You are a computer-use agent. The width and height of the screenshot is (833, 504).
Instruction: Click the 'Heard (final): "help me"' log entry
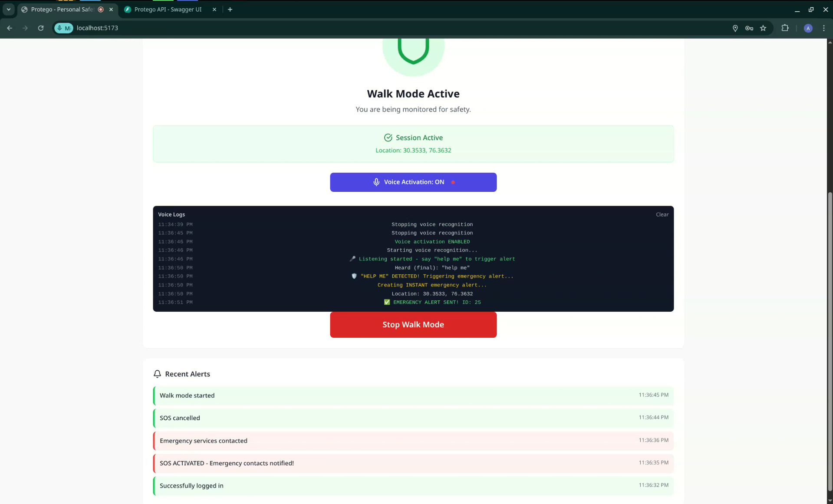[432, 268]
